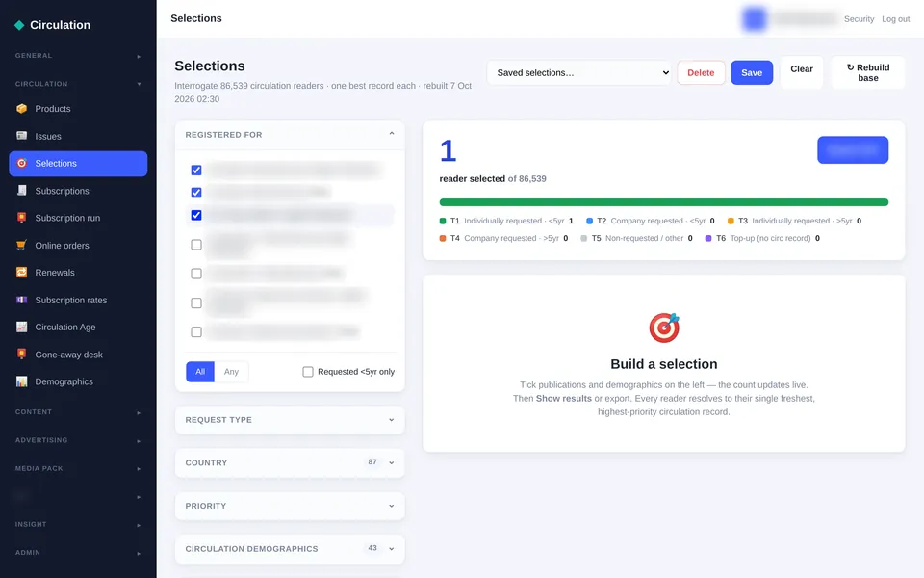Click the Subscription run icon
Image resolution: width=924 pixels, height=578 pixels.
tap(22, 218)
